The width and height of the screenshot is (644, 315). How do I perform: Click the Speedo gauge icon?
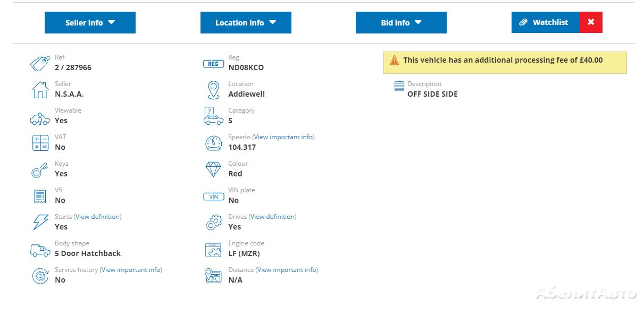click(213, 143)
